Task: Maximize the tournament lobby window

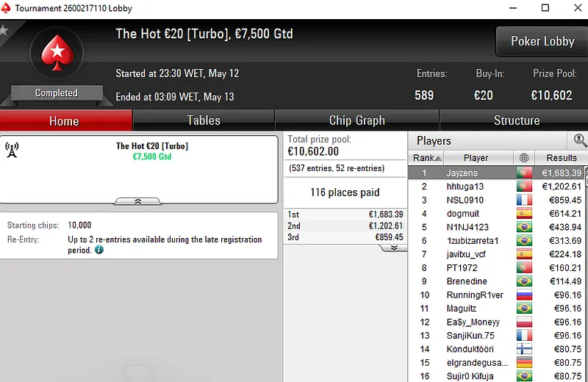Action: point(545,8)
